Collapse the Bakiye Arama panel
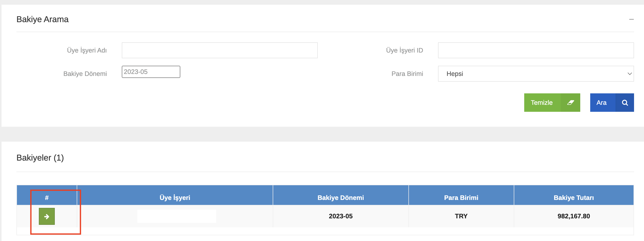 pos(631,19)
